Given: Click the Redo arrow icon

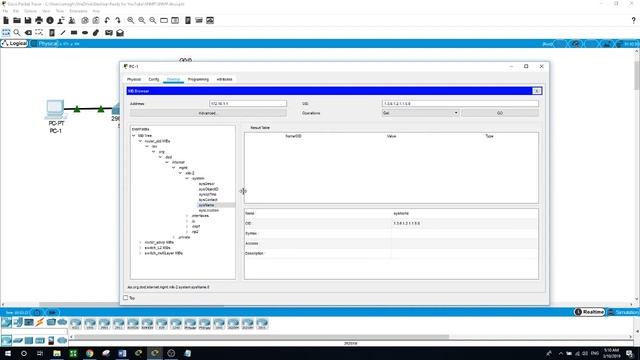Looking at the screenshot, I should pyautogui.click(x=118, y=20).
